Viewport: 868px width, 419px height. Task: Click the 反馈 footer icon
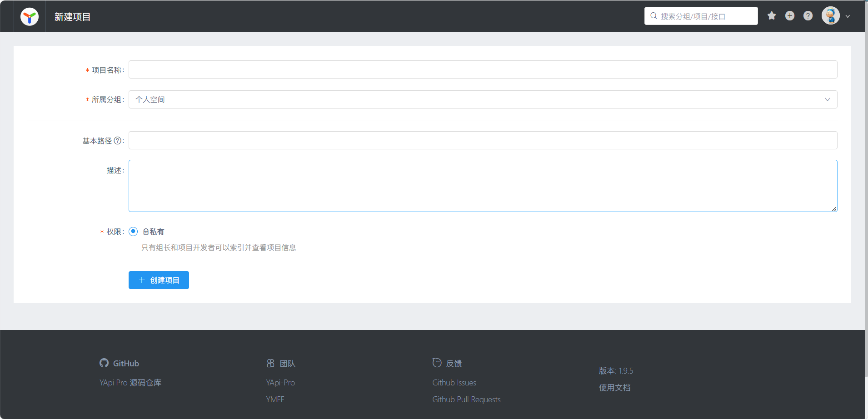(x=437, y=363)
